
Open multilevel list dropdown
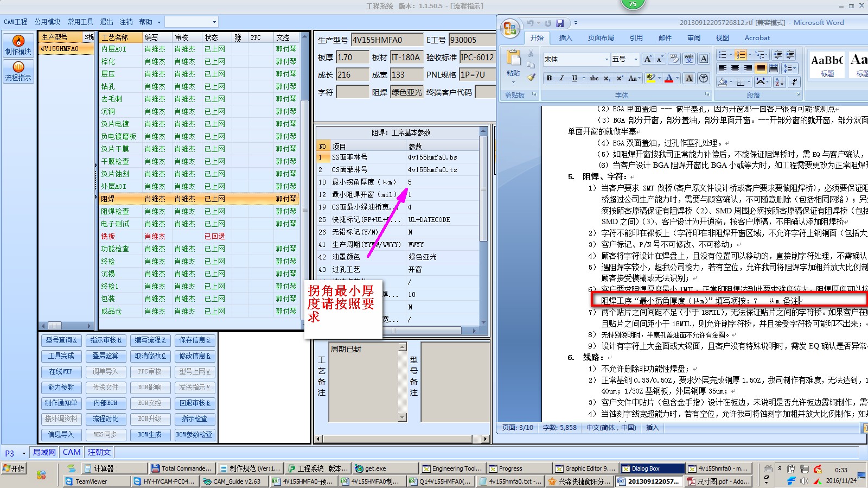(762, 55)
